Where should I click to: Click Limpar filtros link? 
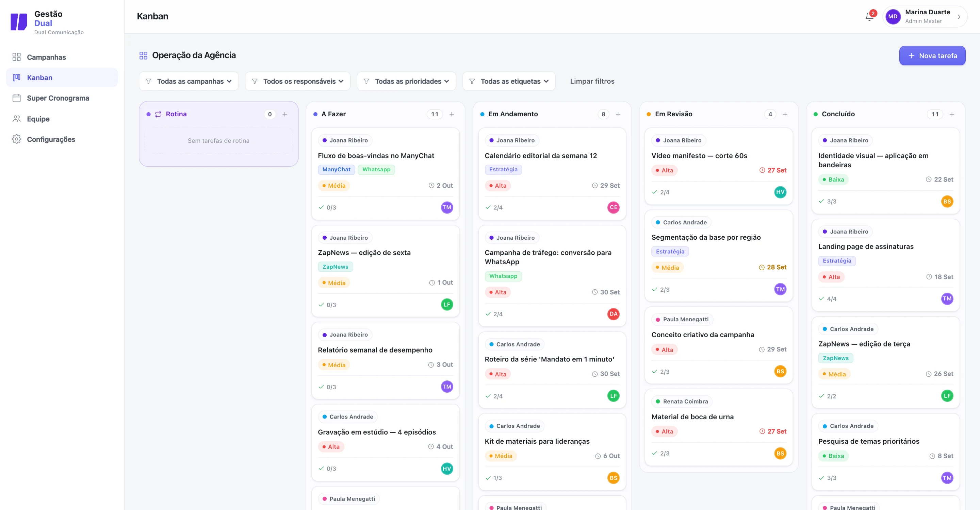tap(592, 81)
